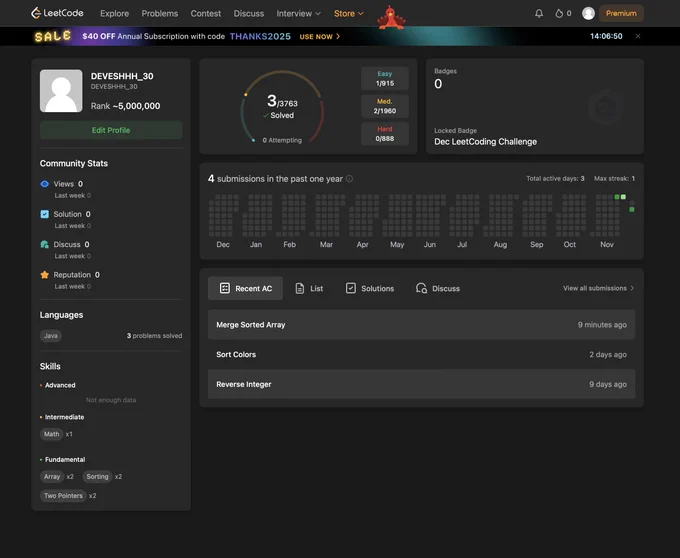Click the LeetCode logo
Screen dimensions: 680x558
[57, 13]
